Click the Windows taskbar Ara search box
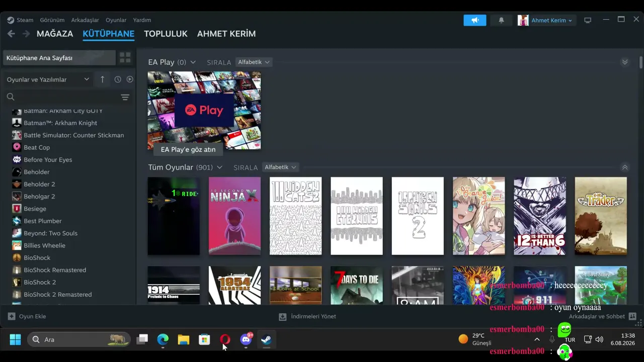 pyautogui.click(x=79, y=339)
